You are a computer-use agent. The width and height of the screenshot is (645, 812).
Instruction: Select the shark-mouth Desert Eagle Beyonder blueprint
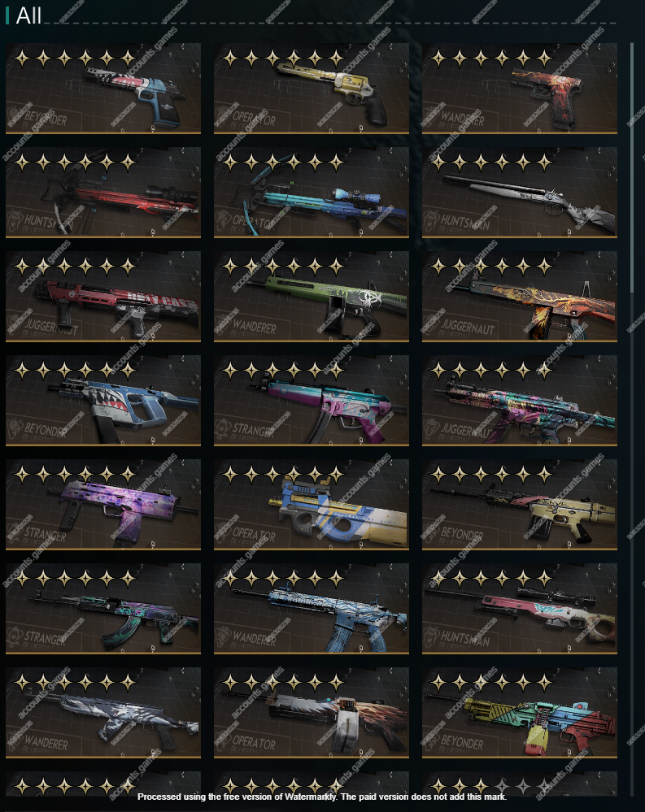click(103, 89)
